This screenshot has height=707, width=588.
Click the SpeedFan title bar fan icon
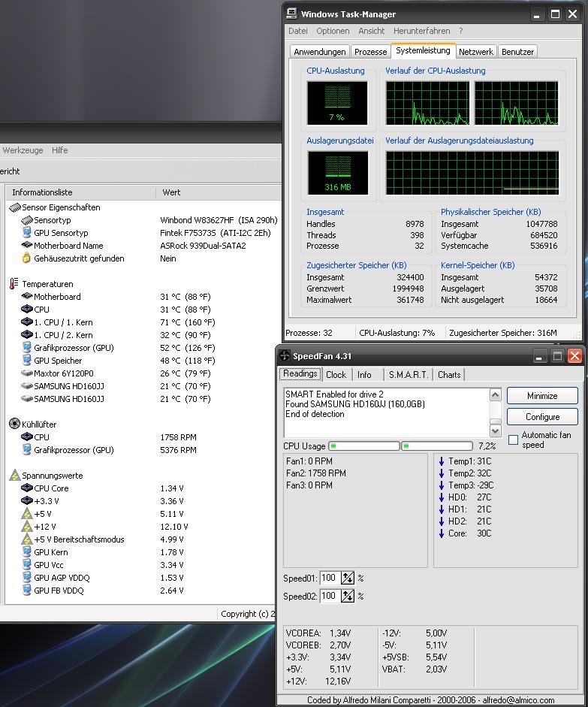pyautogui.click(x=285, y=356)
